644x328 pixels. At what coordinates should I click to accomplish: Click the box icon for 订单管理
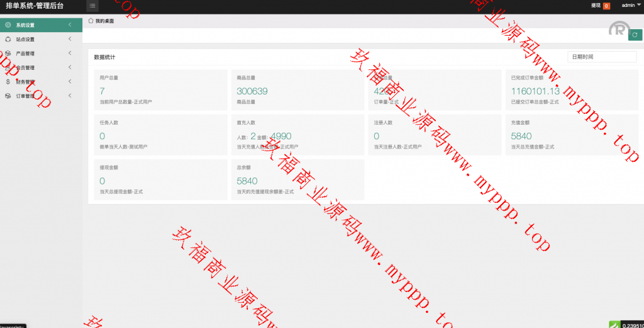pyautogui.click(x=8, y=96)
